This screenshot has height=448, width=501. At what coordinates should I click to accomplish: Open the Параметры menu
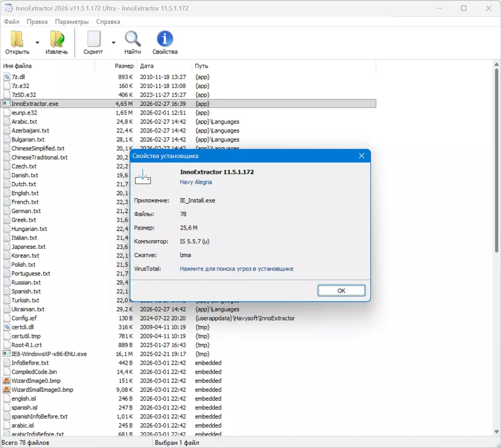[72, 22]
